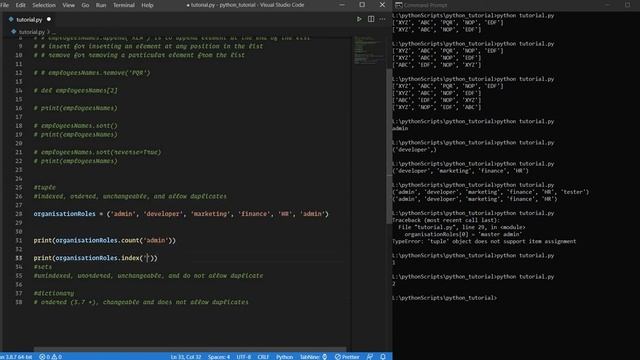Open the Help menu
The height and width of the screenshot is (360, 640).
click(x=147, y=5)
